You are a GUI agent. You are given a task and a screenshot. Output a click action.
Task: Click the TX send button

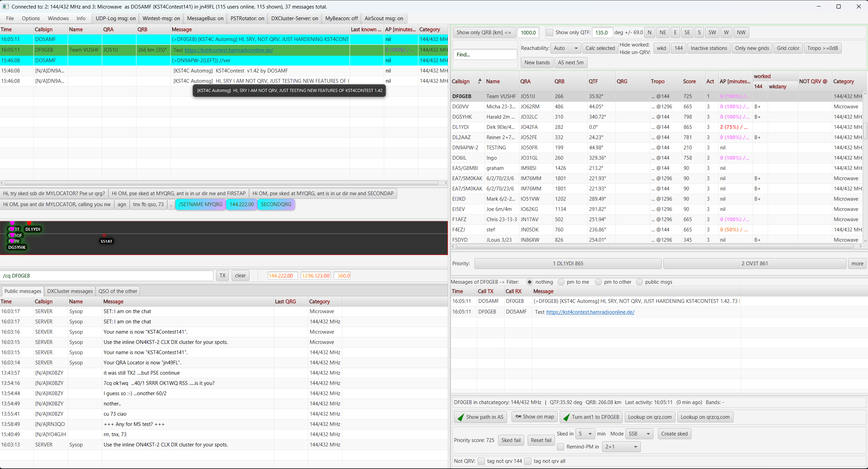(223, 276)
